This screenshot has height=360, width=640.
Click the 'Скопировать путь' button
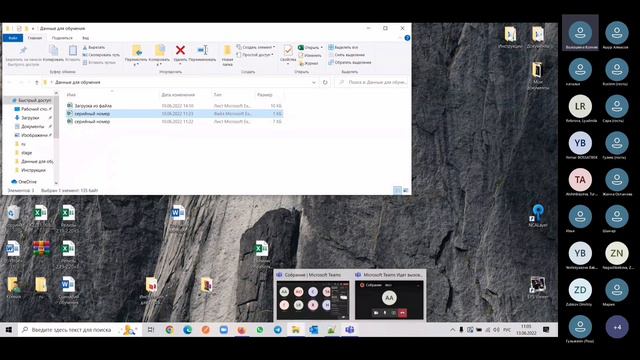pyautogui.click(x=101, y=55)
